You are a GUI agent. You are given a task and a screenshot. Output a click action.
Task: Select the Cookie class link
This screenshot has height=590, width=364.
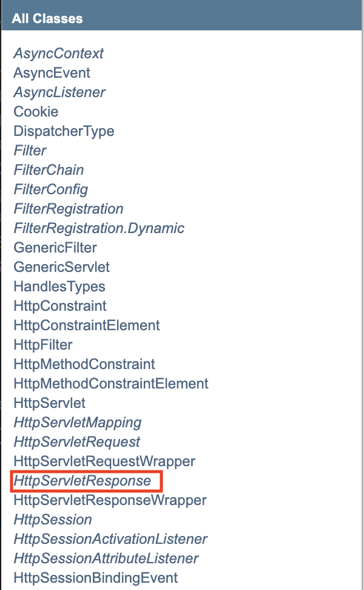(x=36, y=112)
